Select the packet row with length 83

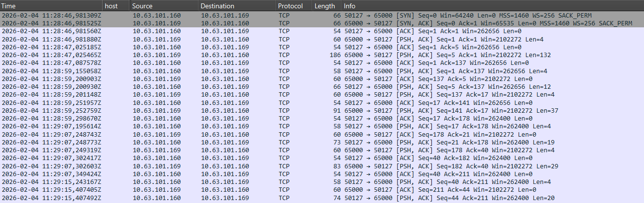tap(322, 166)
